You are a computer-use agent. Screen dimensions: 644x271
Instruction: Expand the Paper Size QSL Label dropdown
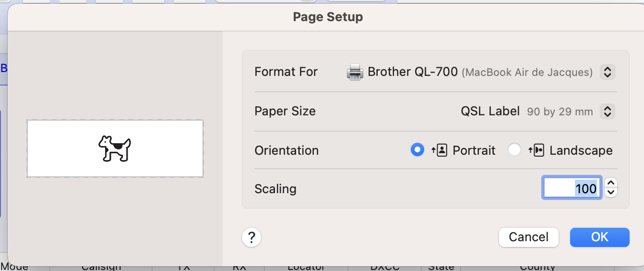pos(608,111)
